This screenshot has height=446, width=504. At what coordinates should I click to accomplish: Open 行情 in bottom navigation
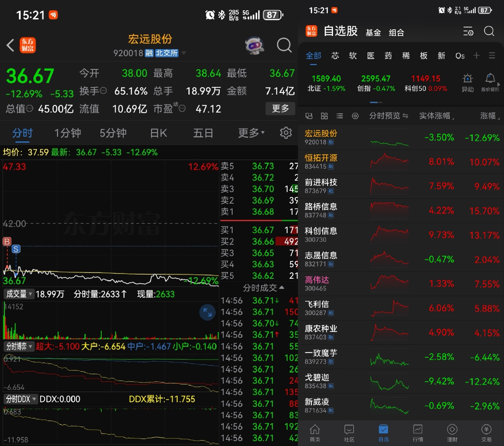[x=418, y=433]
